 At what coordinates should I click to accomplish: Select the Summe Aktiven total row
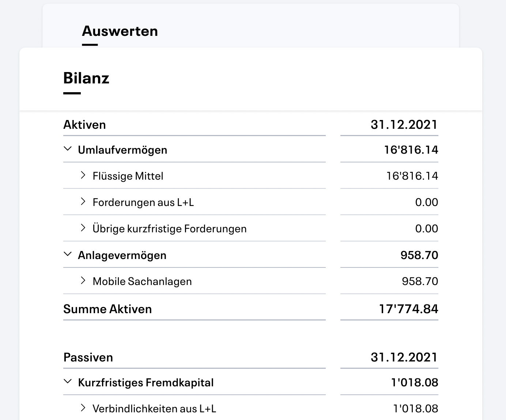coord(107,309)
